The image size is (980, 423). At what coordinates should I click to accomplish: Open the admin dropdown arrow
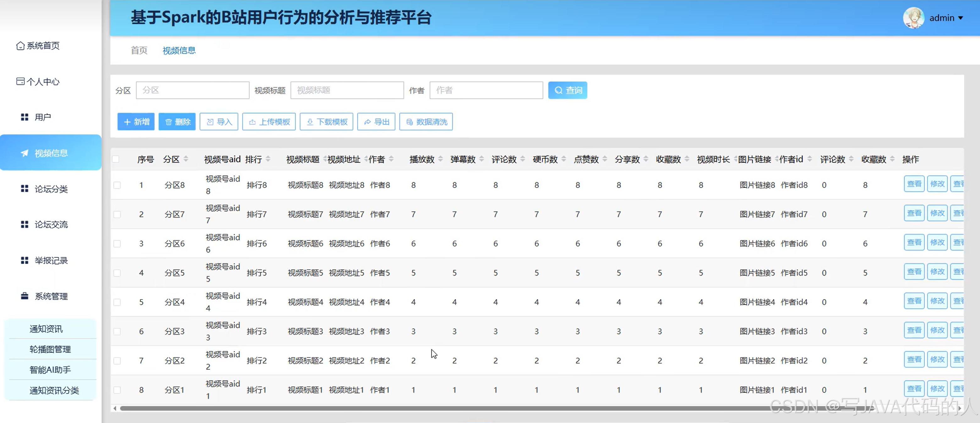pos(961,18)
